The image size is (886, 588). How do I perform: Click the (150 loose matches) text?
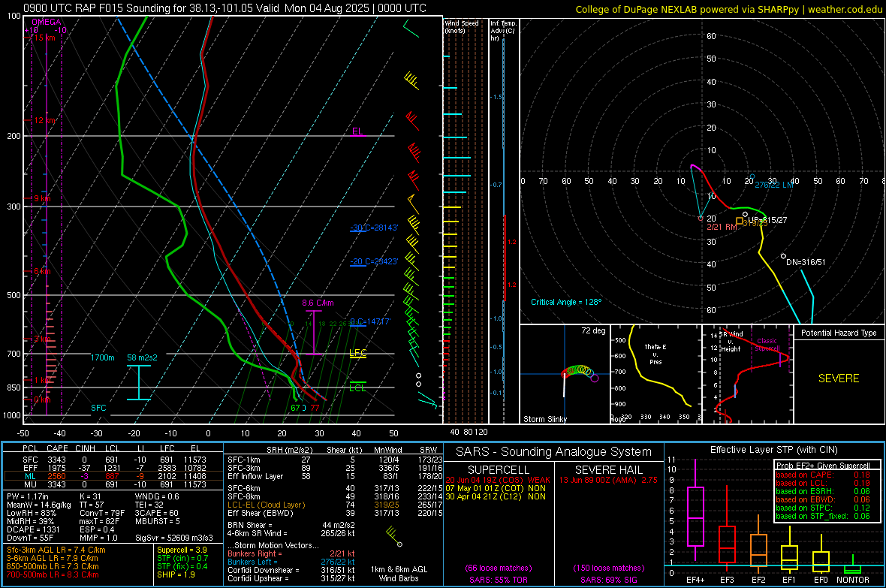pos(608,568)
